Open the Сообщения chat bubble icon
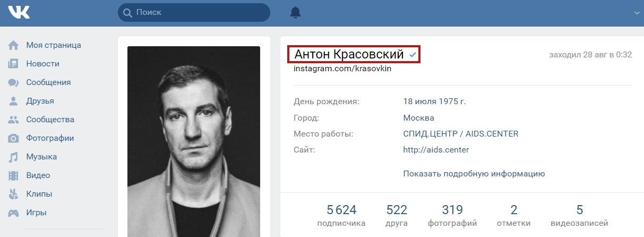This screenshot has height=237, width=644. tap(13, 82)
